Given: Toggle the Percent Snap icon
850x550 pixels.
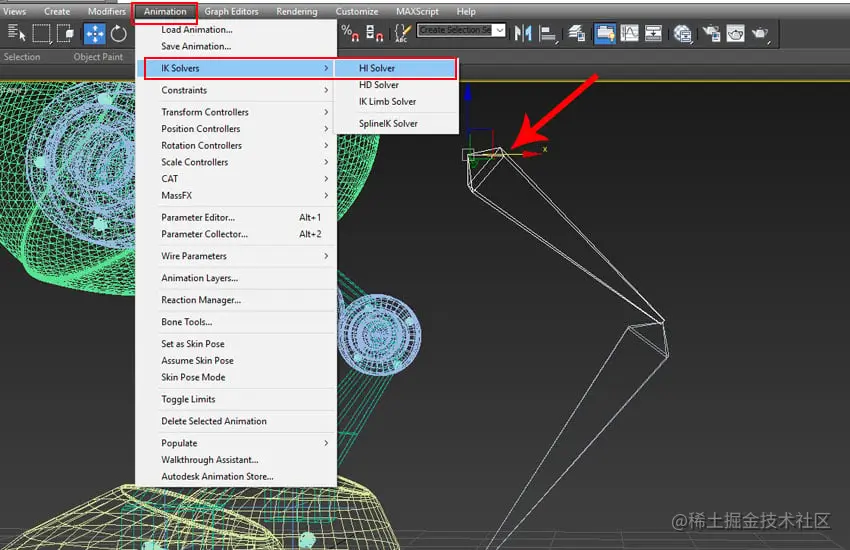Looking at the screenshot, I should (350, 34).
